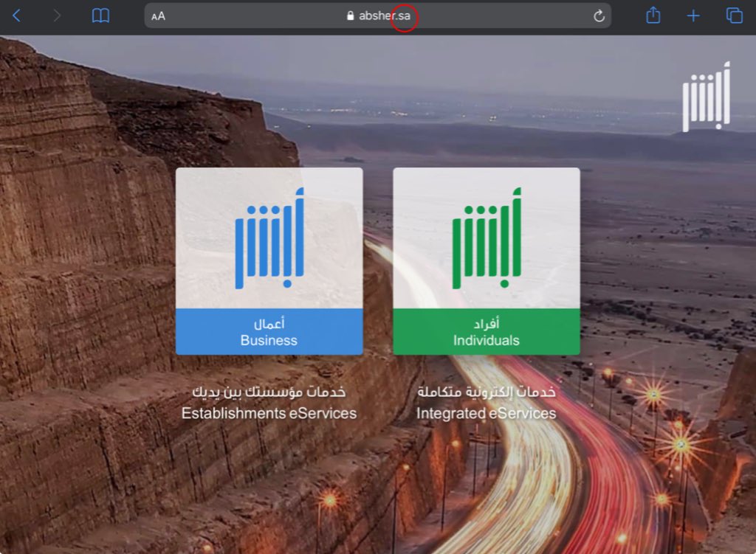This screenshot has height=554, width=756.
Task: Show all tabs overview icon
Action: click(x=735, y=15)
